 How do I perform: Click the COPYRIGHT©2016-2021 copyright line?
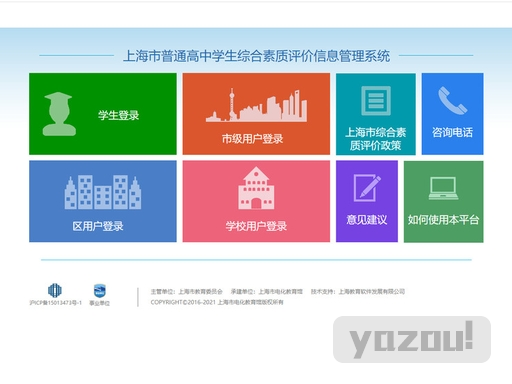pos(217,302)
